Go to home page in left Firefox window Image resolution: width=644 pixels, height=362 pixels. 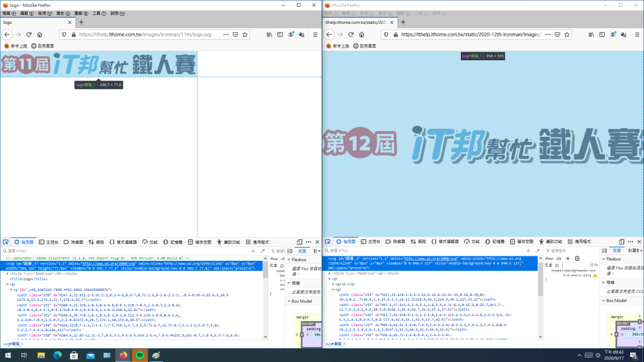click(40, 35)
